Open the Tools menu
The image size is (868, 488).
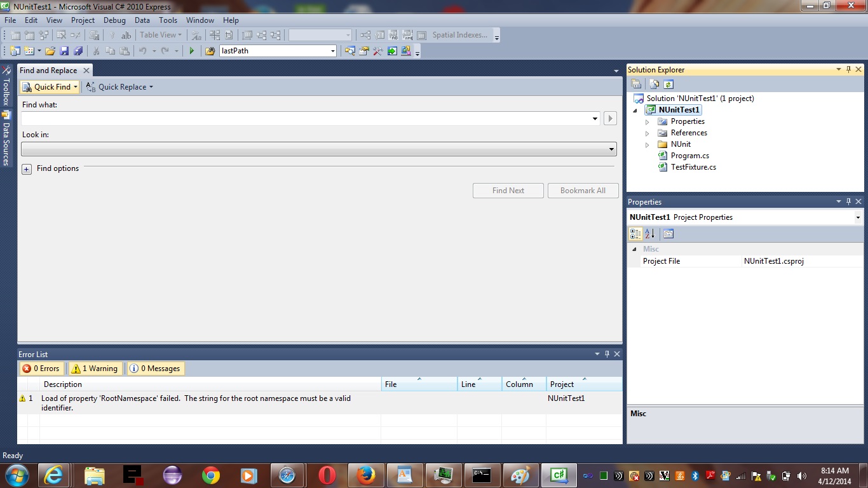[168, 20]
